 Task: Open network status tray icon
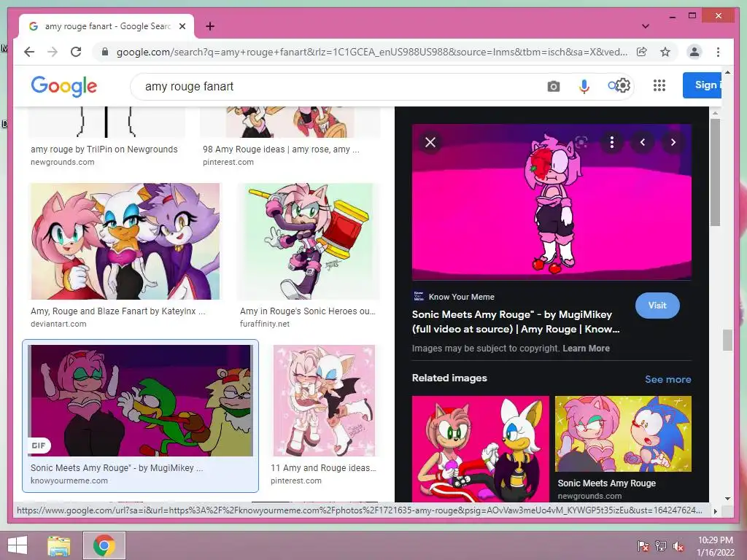tap(661, 545)
